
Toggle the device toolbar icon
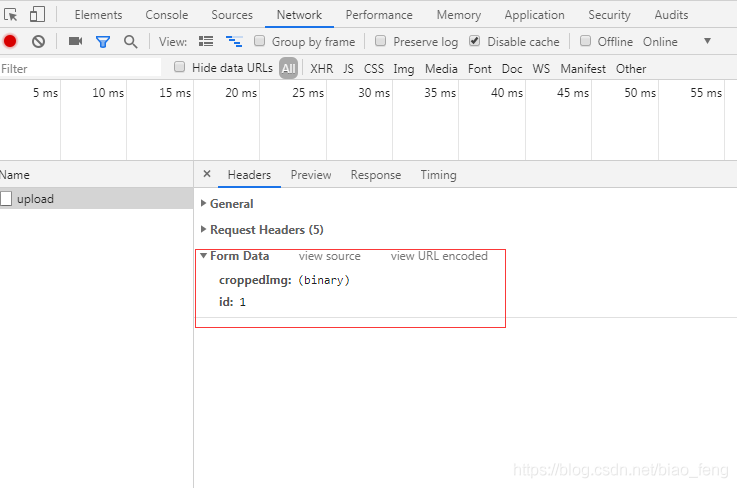click(37, 15)
